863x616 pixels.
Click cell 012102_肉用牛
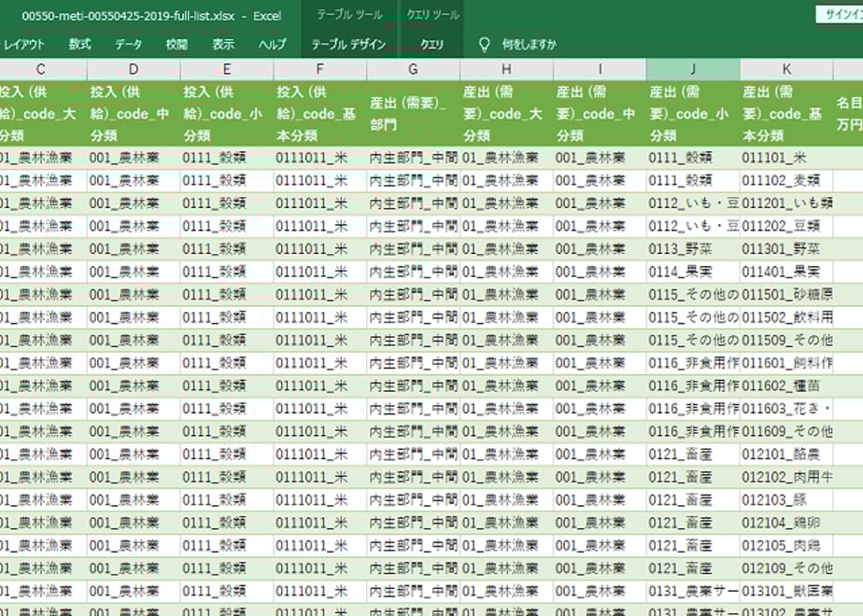786,477
